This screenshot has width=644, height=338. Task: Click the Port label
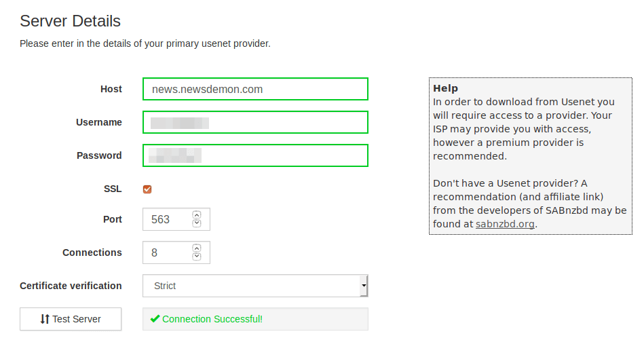pos(113,219)
